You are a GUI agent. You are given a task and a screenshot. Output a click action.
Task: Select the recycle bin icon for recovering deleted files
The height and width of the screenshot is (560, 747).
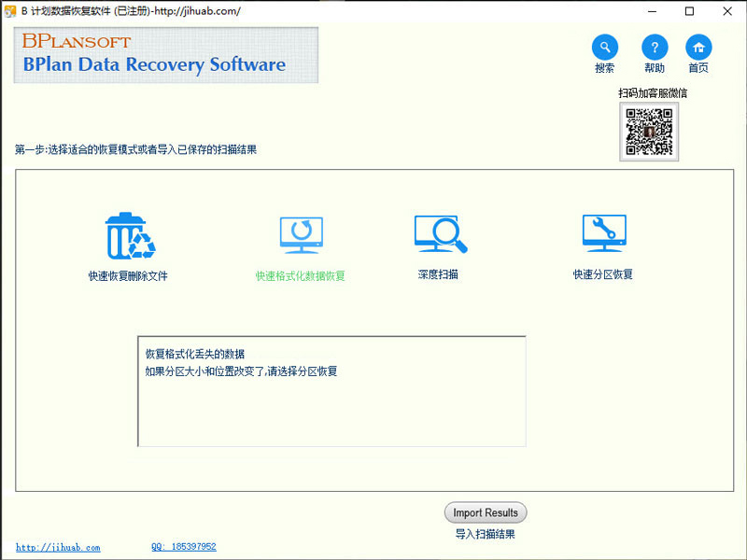point(131,233)
